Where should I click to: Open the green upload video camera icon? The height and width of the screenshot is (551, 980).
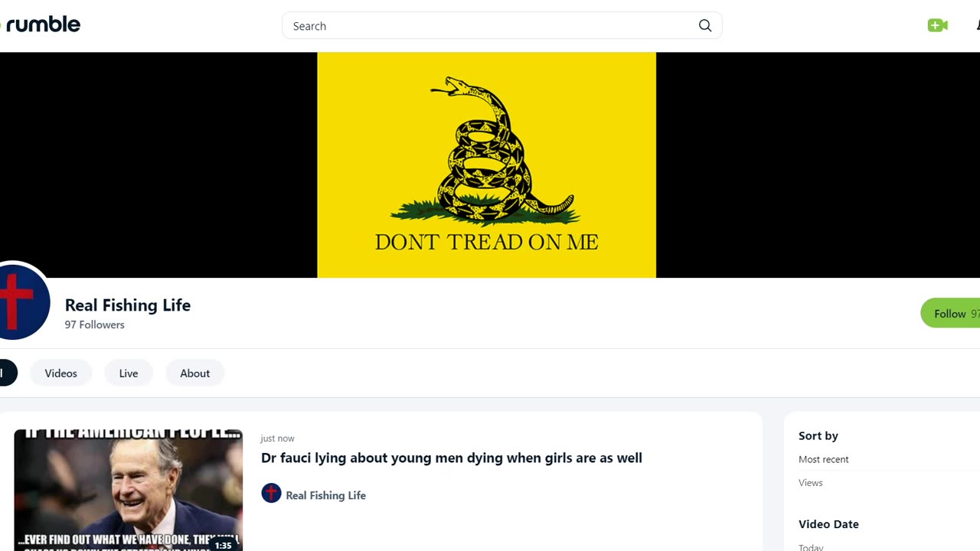point(937,25)
